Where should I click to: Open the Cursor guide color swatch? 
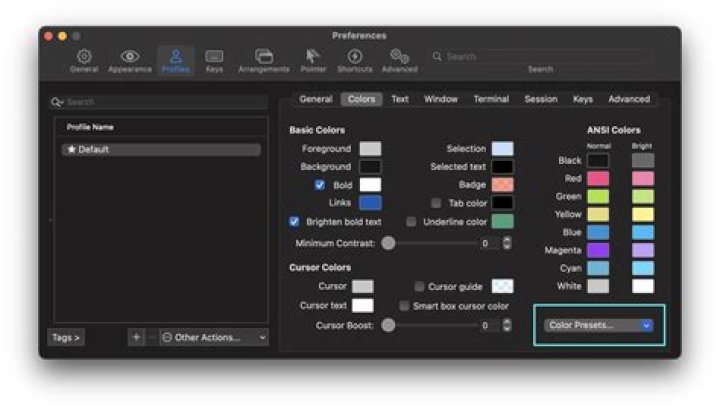(502, 286)
